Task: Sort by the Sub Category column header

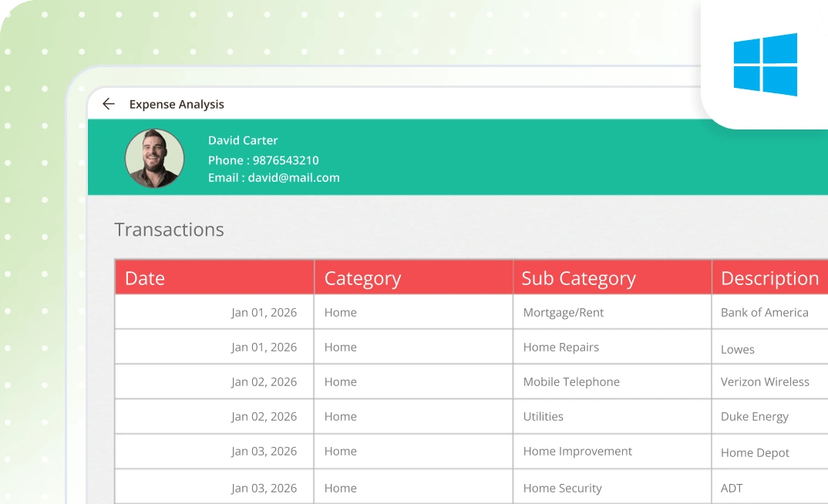Action: pyautogui.click(x=612, y=277)
